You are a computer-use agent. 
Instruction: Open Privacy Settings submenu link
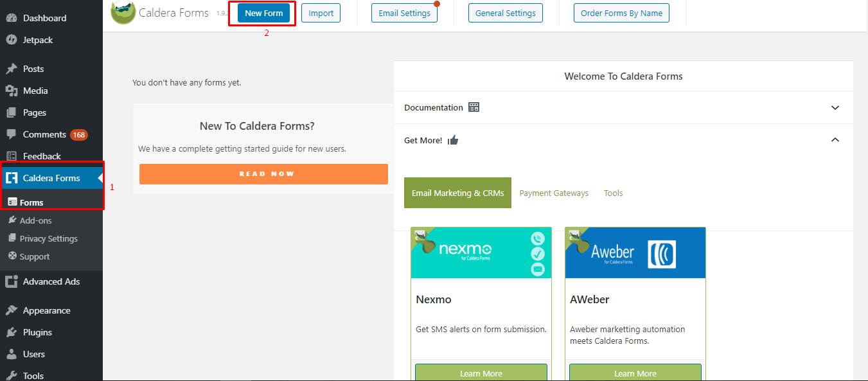tap(48, 238)
